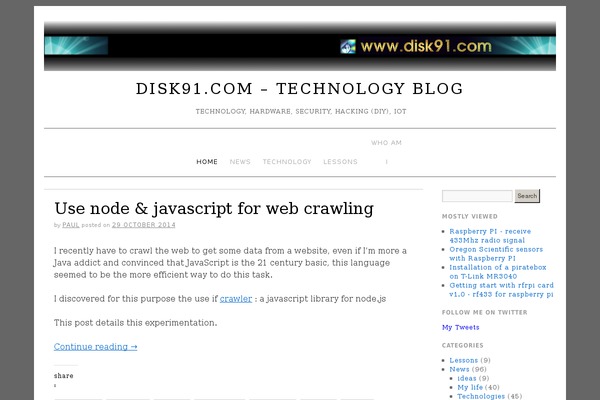This screenshot has height=400, width=600.
Task: Open the ideas subcategory
Action: coord(467,378)
